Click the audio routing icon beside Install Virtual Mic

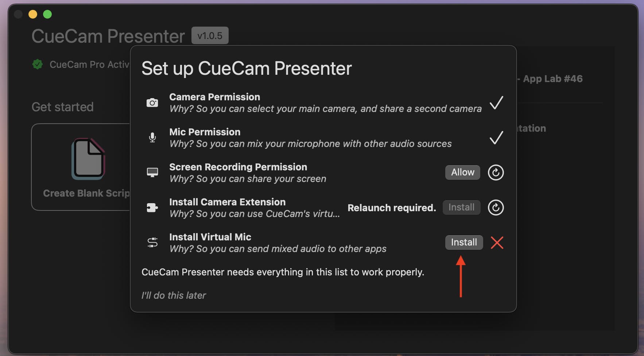(x=152, y=243)
